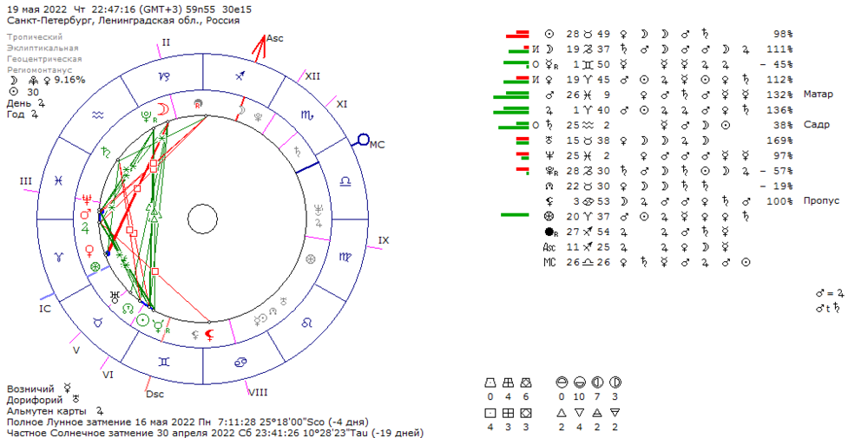Select the Capricorn sign in the zodiac ring
This screenshot has height=438, width=868.
tap(164, 78)
